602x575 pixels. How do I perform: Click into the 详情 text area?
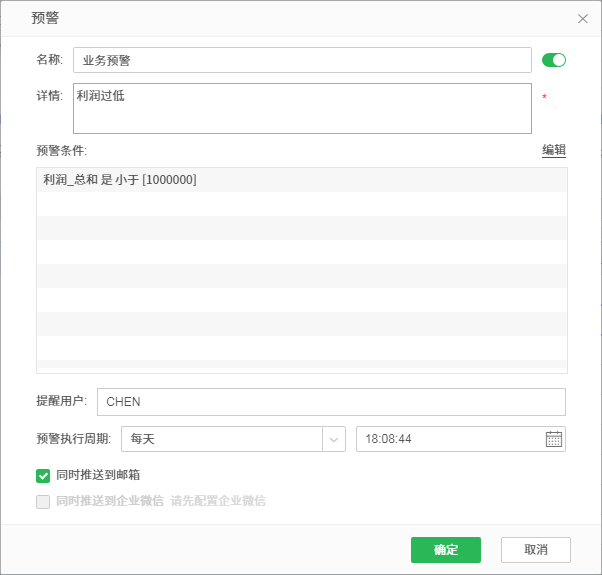coord(302,108)
